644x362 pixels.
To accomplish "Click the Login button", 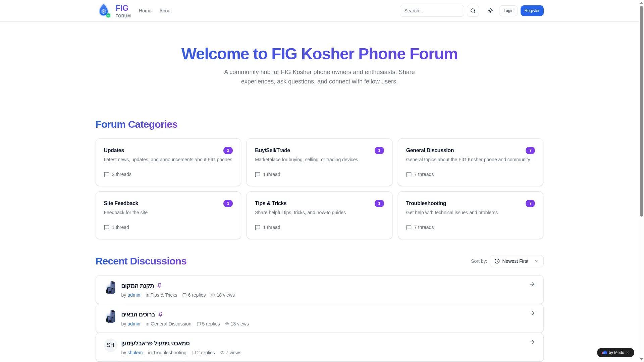I will [x=508, y=11].
